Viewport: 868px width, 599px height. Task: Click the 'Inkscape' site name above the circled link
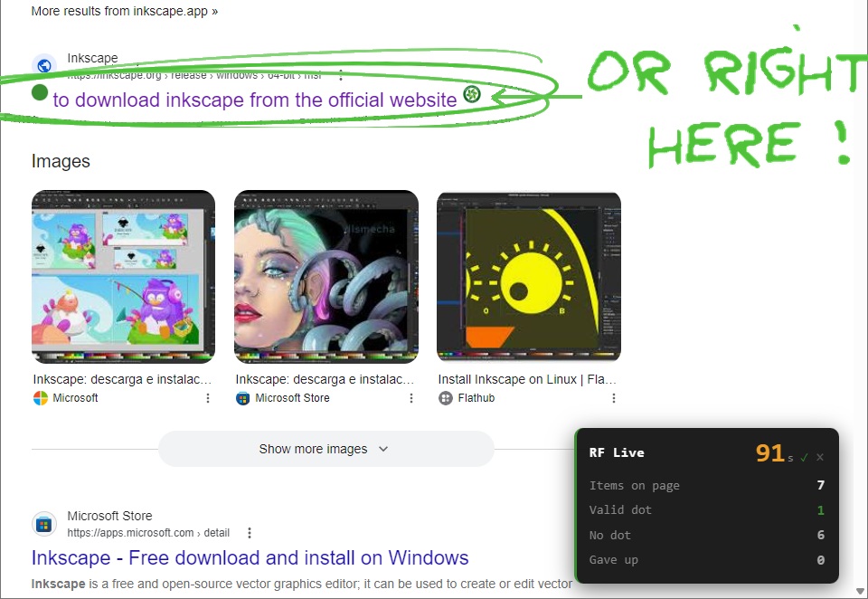coord(92,58)
